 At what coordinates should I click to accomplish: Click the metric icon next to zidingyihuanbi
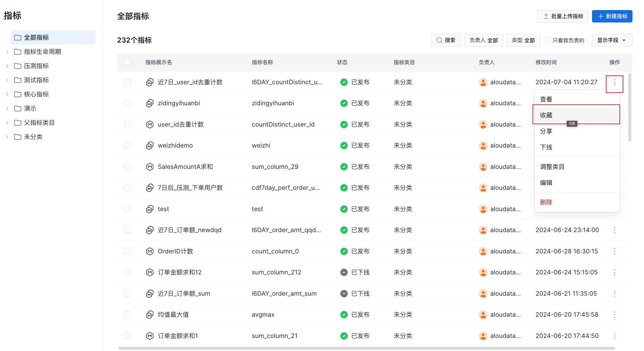tap(150, 103)
